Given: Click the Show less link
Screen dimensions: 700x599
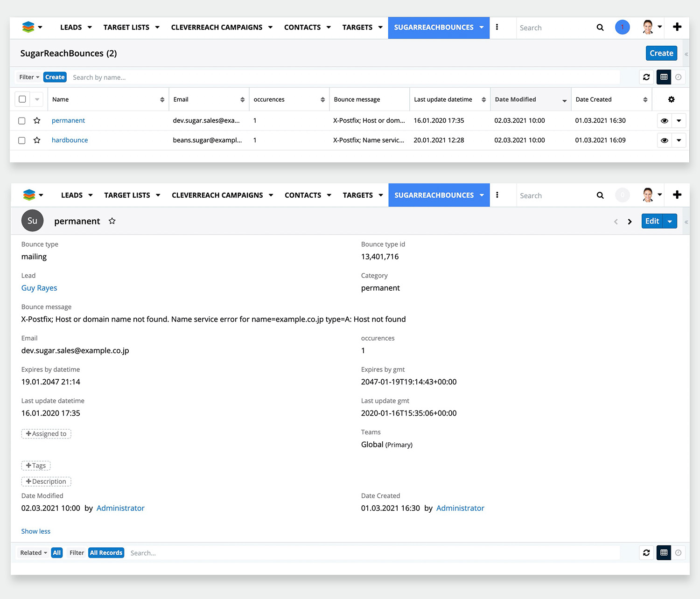Looking at the screenshot, I should [36, 531].
